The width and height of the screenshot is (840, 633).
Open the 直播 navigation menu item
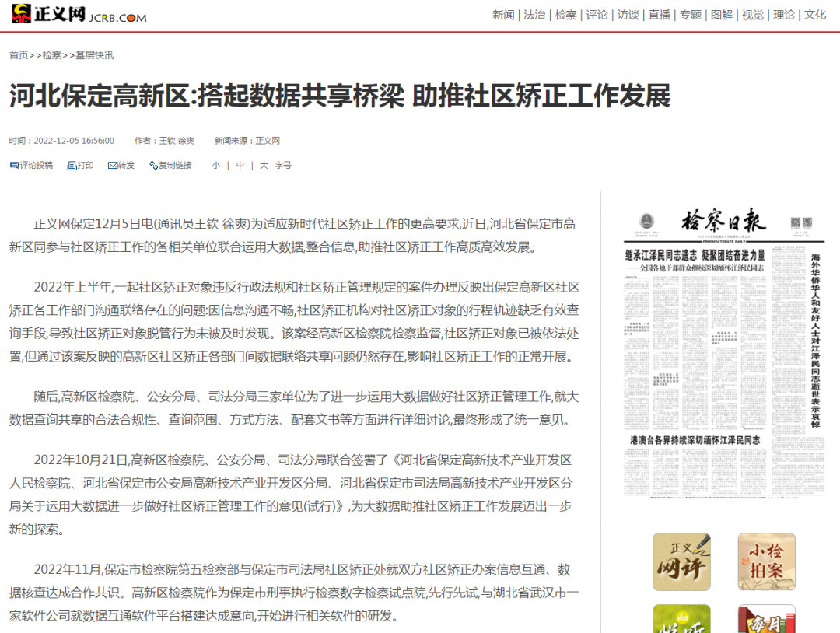click(x=659, y=15)
